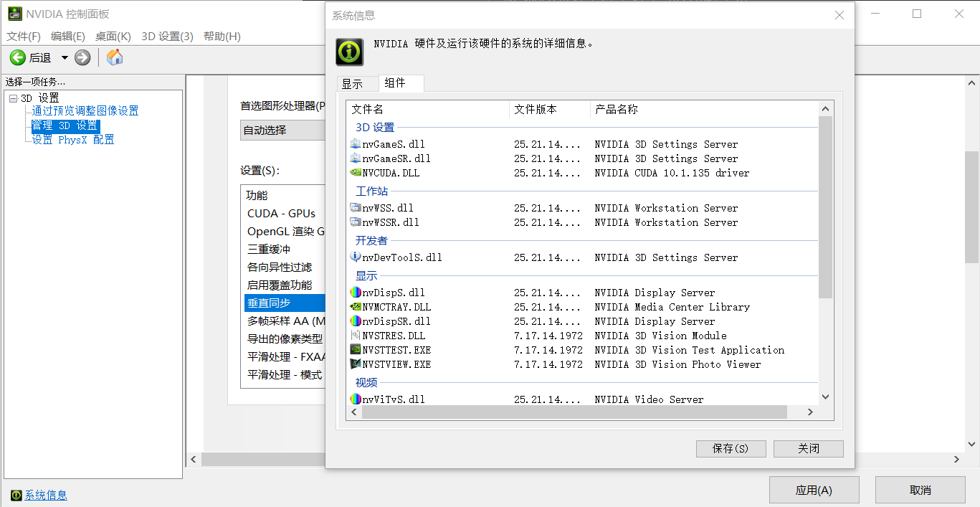Click the NVIDIA info icon in dialog header
Viewport: 980px width, 507px height.
tap(349, 52)
